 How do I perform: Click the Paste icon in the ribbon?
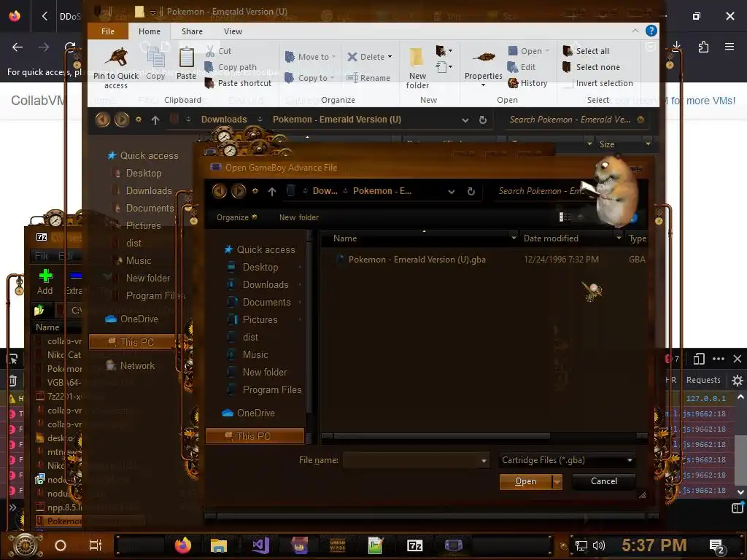tap(186, 63)
